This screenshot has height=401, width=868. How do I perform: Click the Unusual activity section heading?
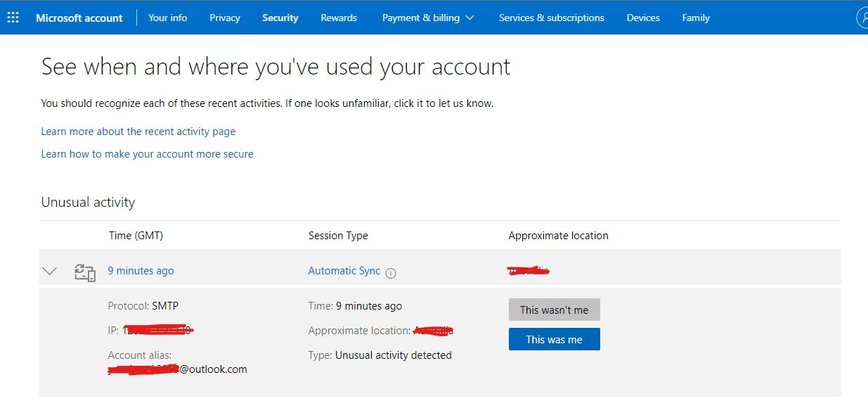pos(88,203)
